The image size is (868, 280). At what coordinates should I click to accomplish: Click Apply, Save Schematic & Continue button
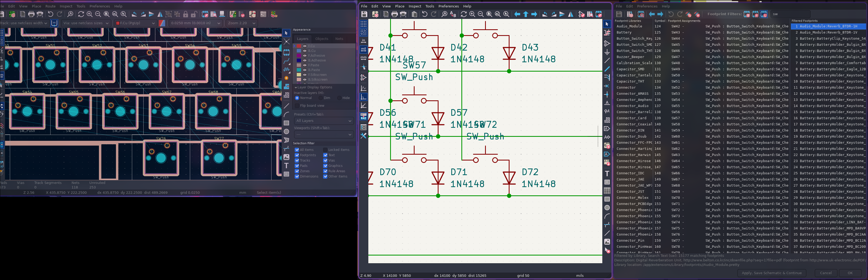tap(771, 273)
